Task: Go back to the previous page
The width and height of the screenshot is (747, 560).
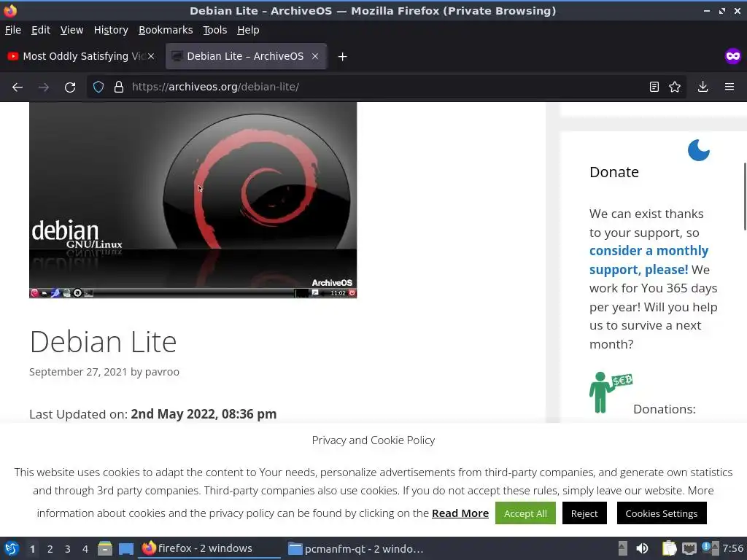Action: (x=18, y=87)
